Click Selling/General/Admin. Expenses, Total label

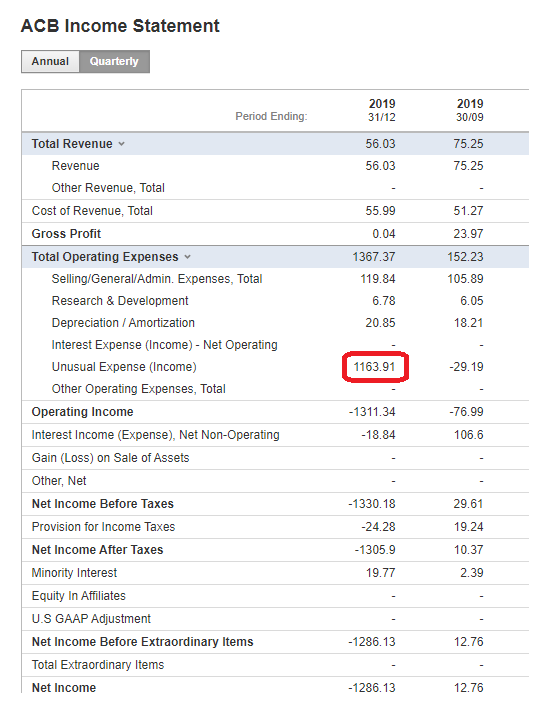point(157,279)
